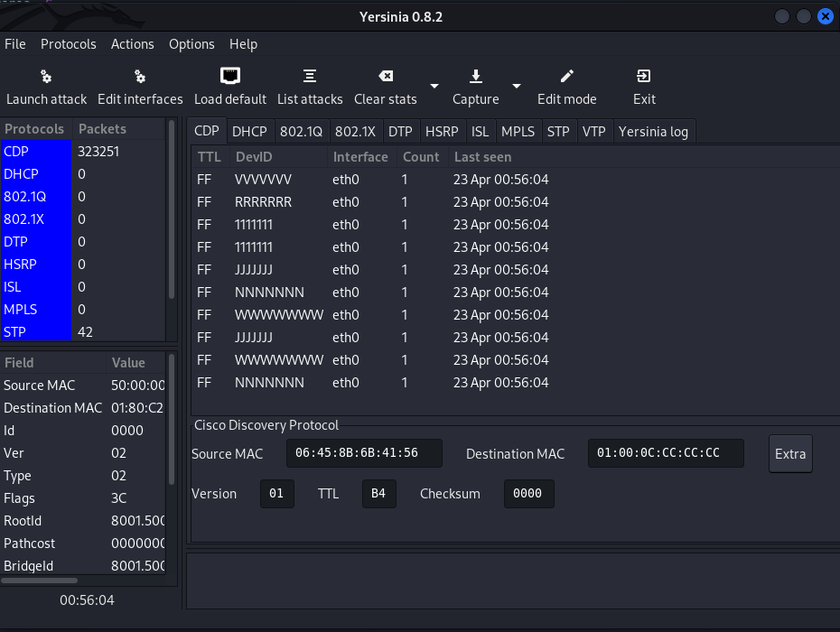Switch to the Yersinia log tab
This screenshot has width=840, height=632.
(653, 132)
